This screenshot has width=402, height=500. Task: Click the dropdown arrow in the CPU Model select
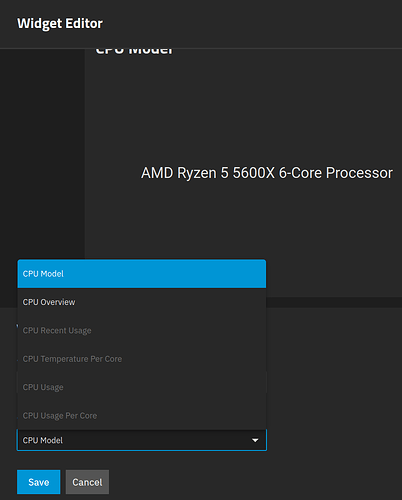click(255, 440)
